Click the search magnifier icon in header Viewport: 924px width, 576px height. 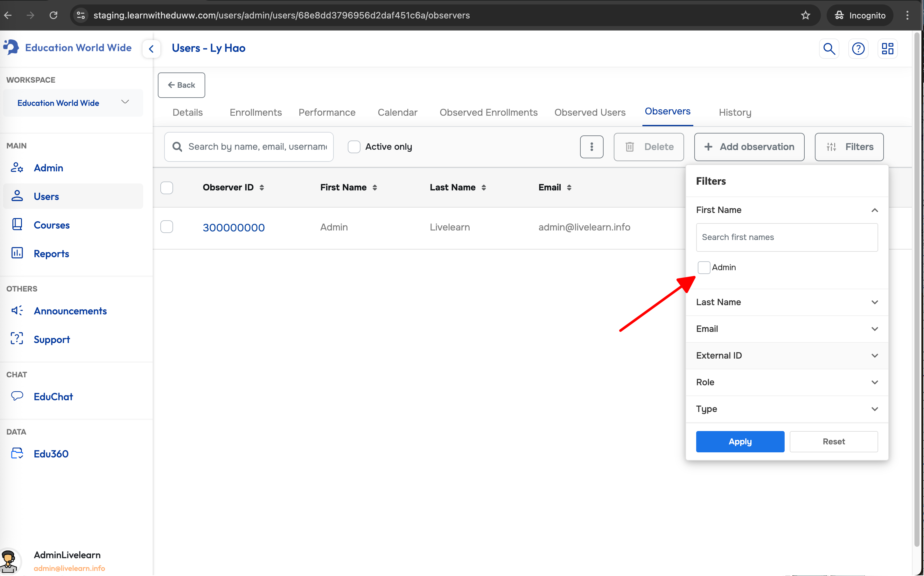[x=829, y=49]
